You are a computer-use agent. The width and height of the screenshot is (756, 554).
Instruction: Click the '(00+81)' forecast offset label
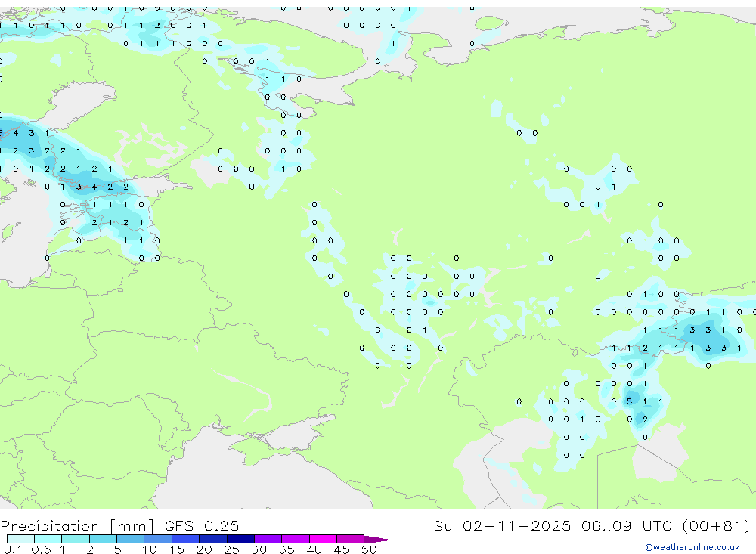click(x=717, y=525)
